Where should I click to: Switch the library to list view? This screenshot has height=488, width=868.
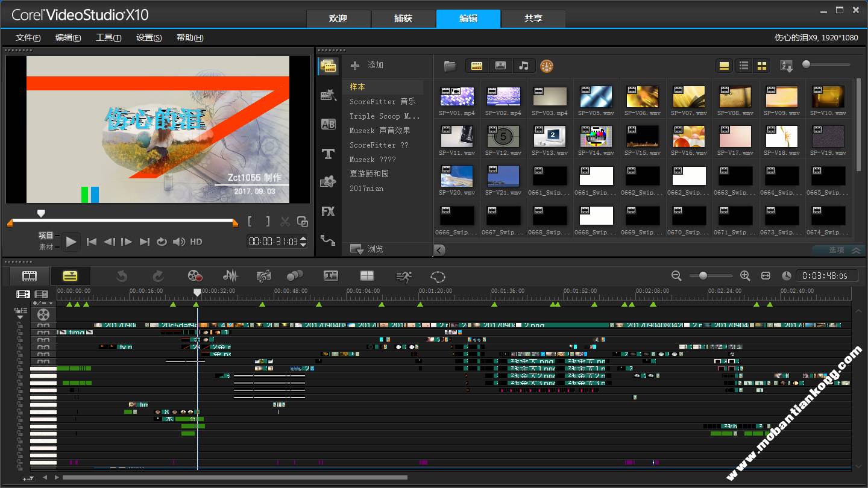(x=744, y=66)
